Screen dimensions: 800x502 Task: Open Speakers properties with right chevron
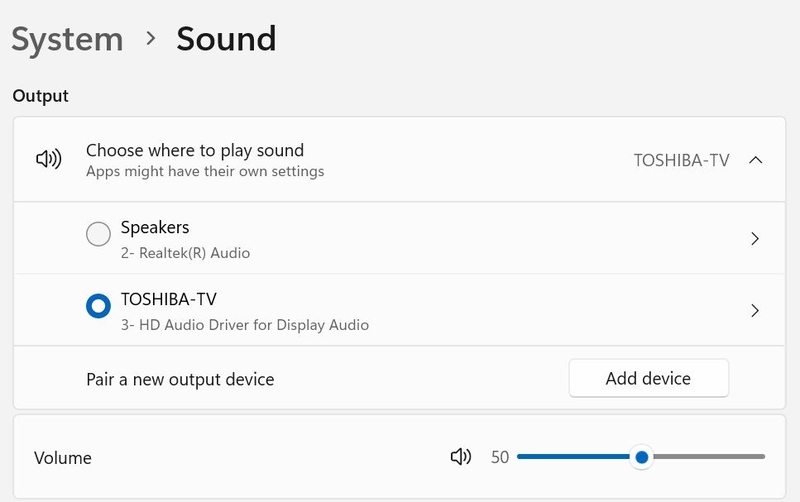[x=755, y=238]
